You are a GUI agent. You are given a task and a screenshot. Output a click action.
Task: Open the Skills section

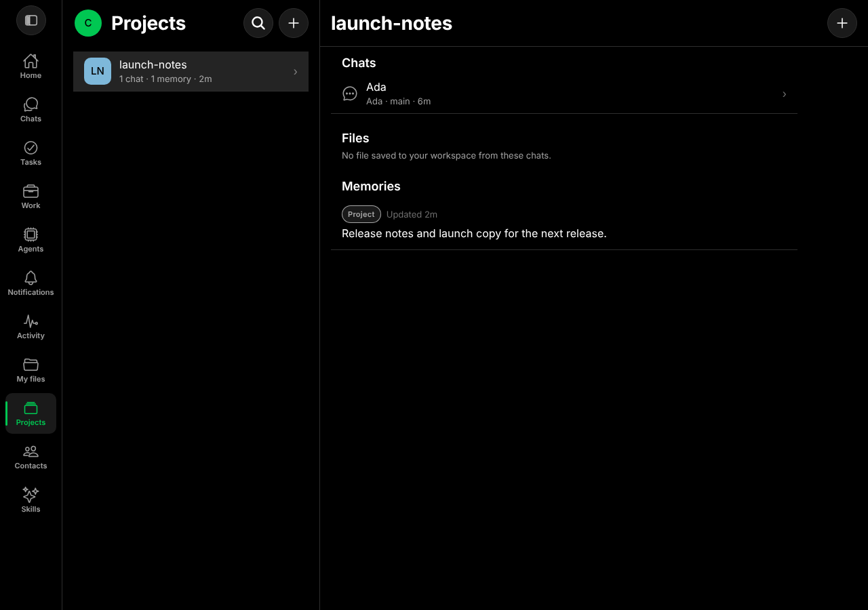[x=31, y=500]
